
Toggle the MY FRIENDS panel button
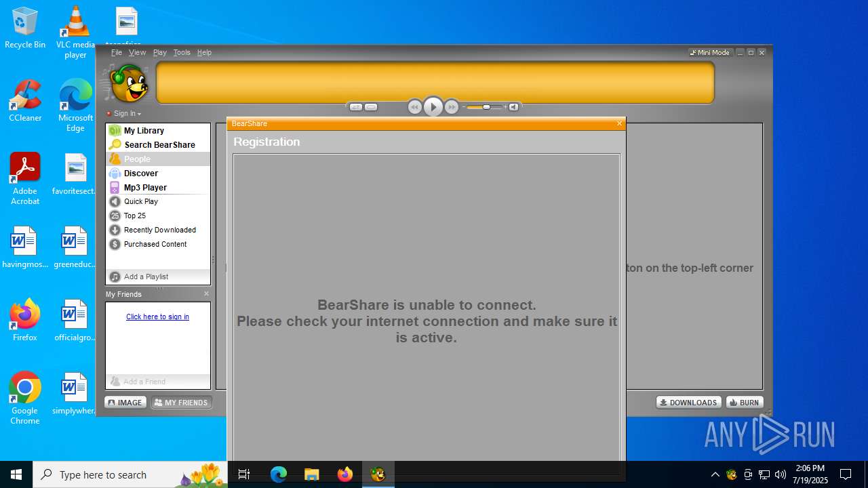tap(181, 403)
